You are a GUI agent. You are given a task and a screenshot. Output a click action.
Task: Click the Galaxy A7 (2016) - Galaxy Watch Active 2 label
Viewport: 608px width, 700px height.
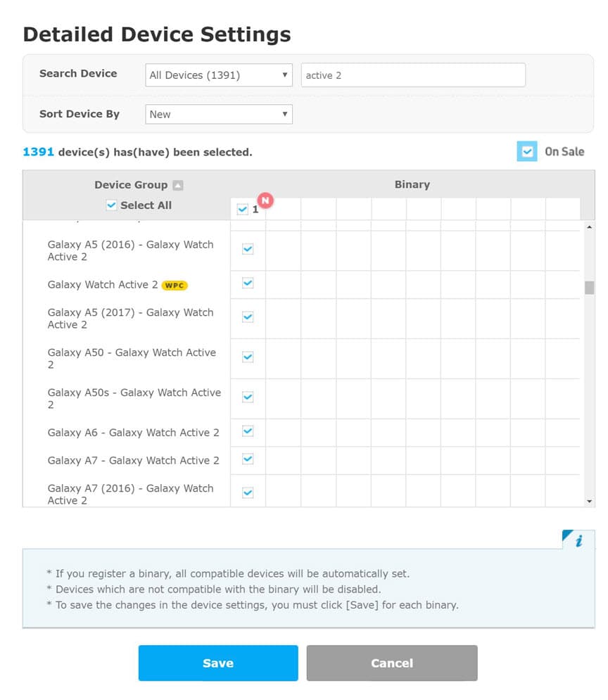[x=130, y=494]
